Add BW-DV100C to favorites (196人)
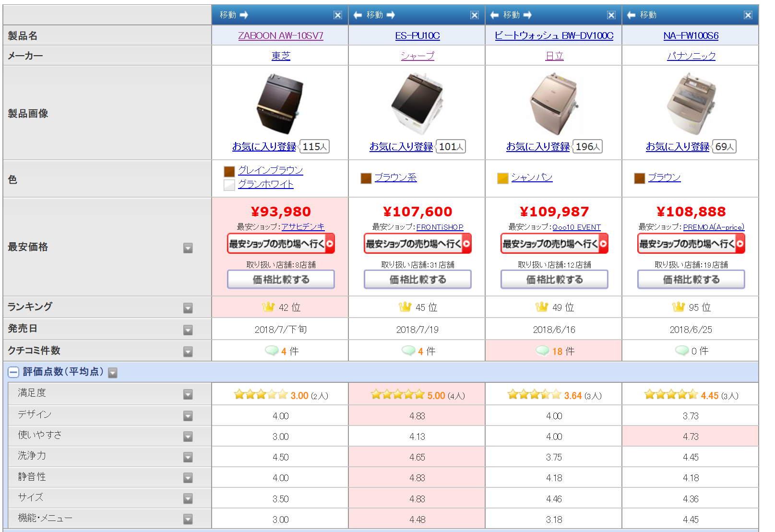 (538, 147)
